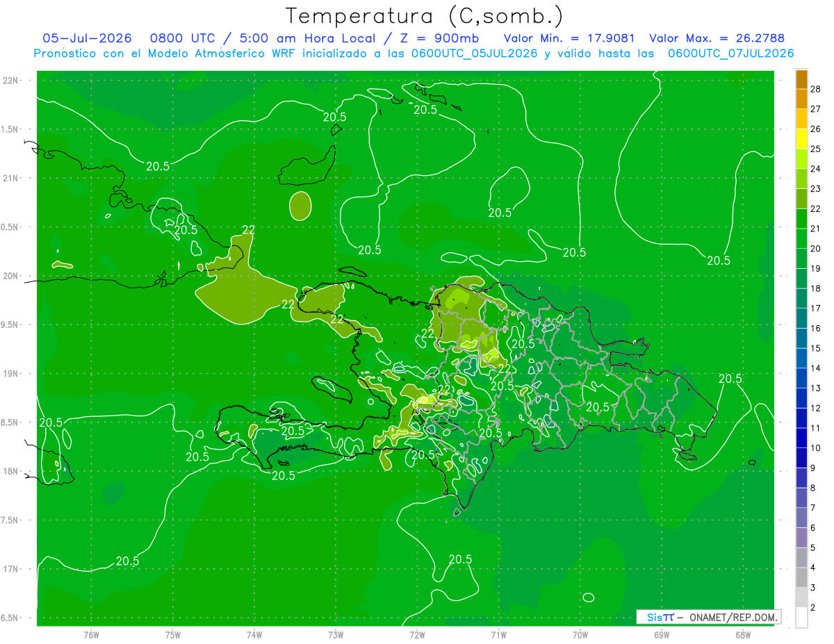Click colorbar label '28'

pos(816,89)
